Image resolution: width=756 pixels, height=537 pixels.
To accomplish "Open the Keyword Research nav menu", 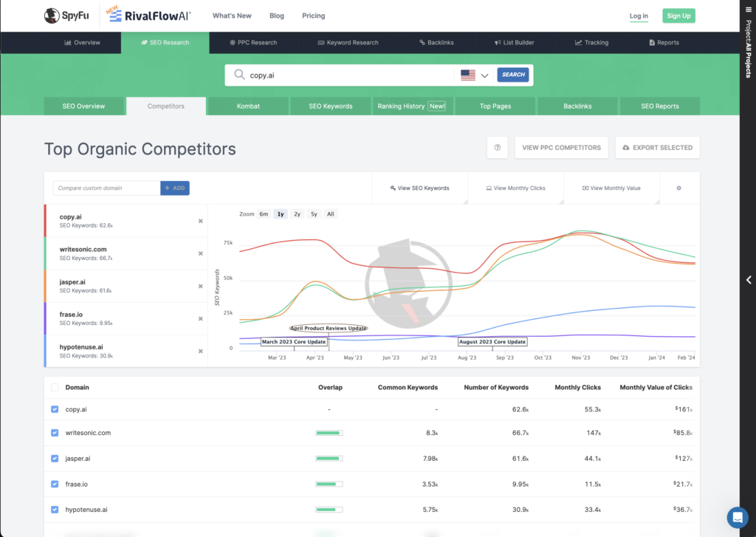I will (348, 42).
